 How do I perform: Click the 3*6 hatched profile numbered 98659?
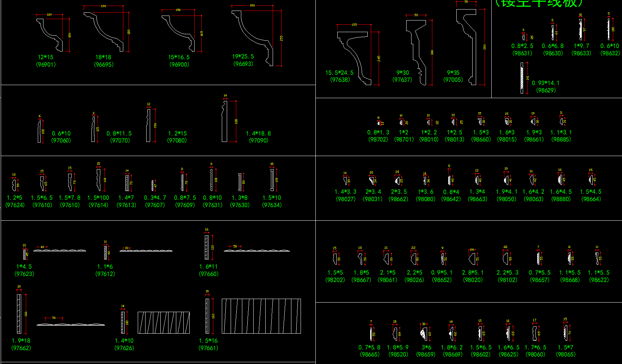click(424, 333)
